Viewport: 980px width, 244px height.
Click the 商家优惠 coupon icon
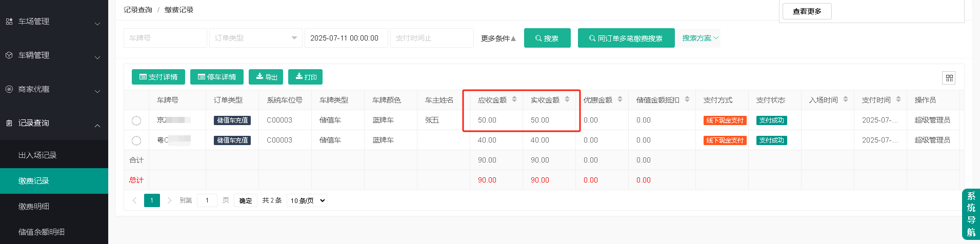[x=9, y=89]
